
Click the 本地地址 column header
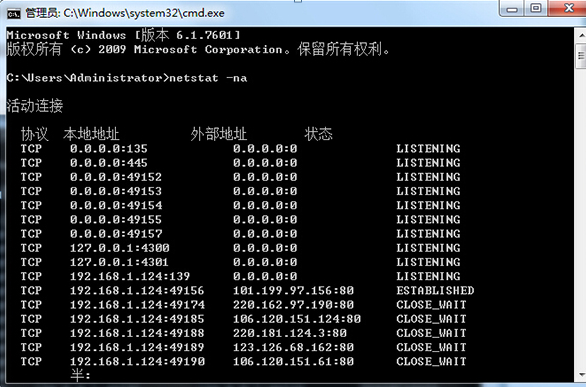point(91,134)
